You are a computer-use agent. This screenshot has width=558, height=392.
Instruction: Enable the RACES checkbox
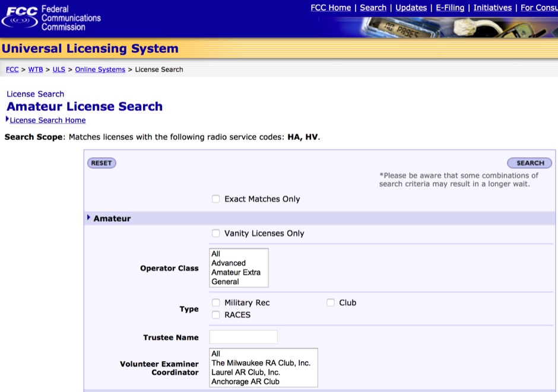(x=216, y=315)
